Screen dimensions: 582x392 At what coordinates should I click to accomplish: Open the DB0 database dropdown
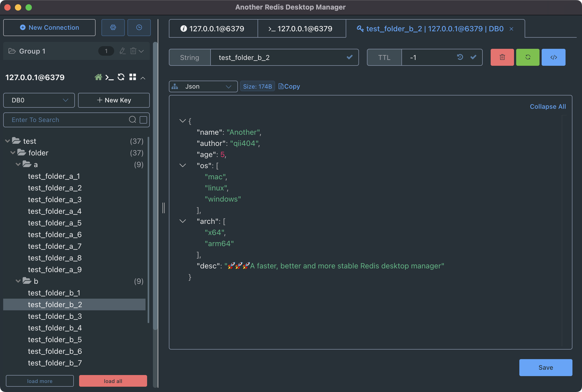coord(39,100)
